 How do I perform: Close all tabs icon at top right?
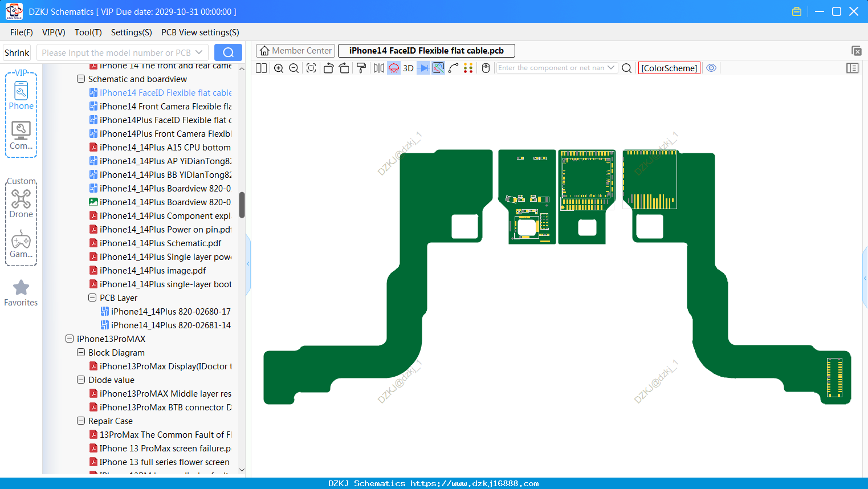point(856,51)
